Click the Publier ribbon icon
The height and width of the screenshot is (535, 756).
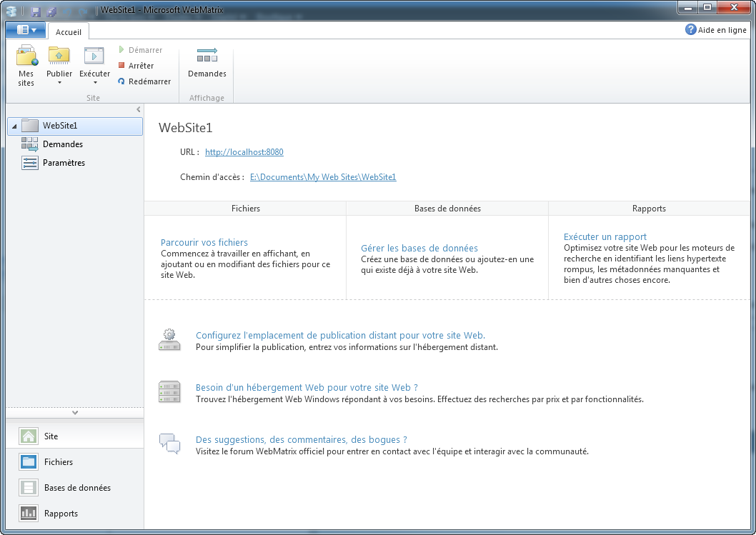tap(59, 56)
